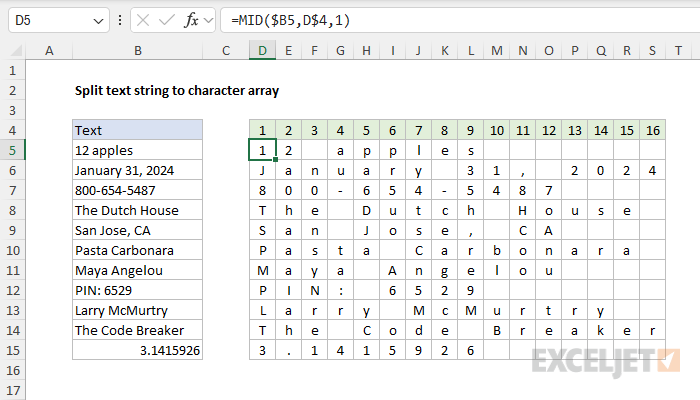Select column T header
The image size is (700, 400).
[x=679, y=50]
